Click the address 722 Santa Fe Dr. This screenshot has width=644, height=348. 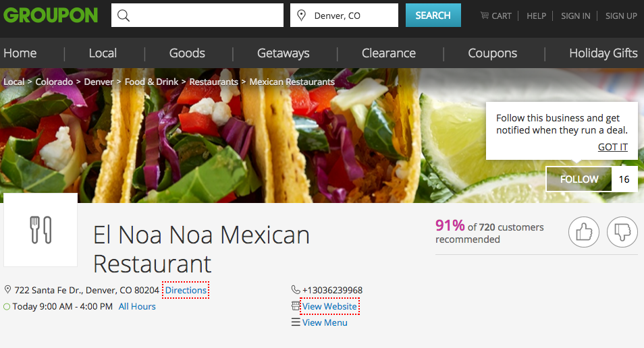pyautogui.click(x=86, y=290)
